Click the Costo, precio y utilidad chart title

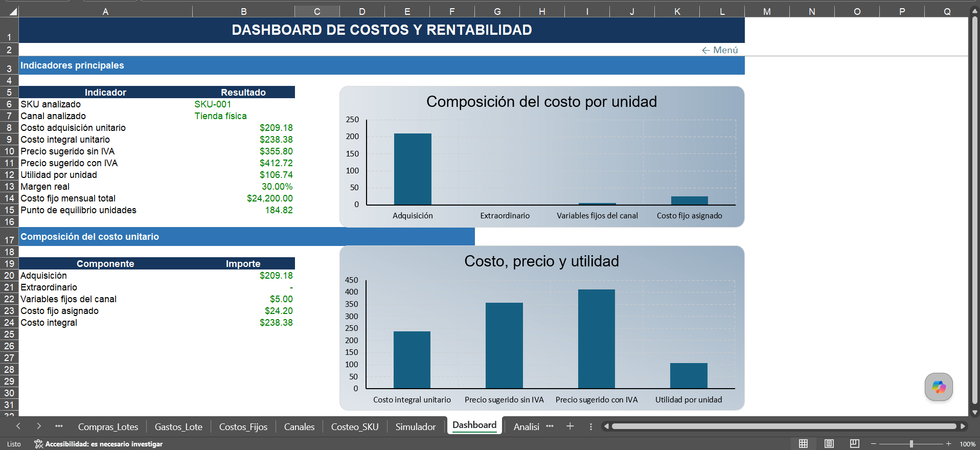(541, 261)
